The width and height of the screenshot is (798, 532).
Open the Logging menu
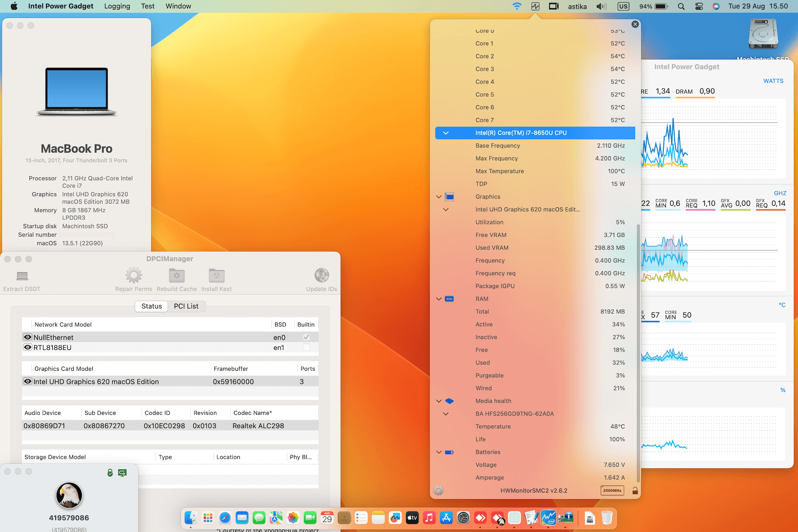coord(117,6)
